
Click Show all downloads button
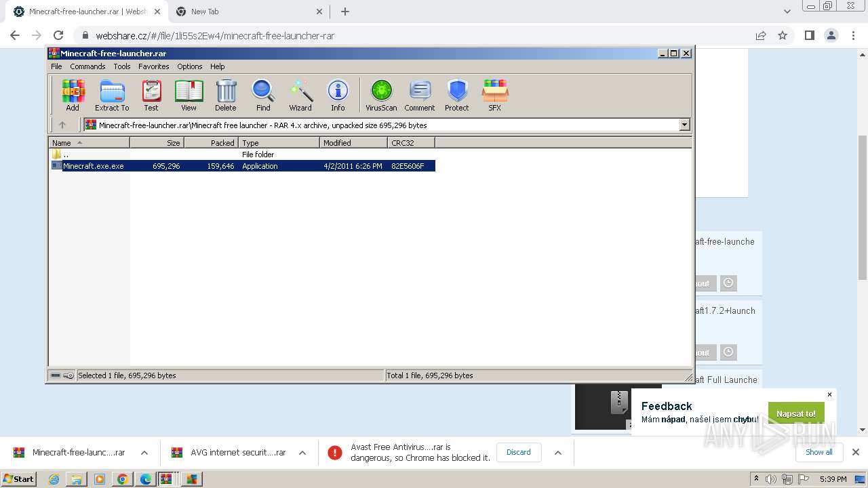point(819,452)
